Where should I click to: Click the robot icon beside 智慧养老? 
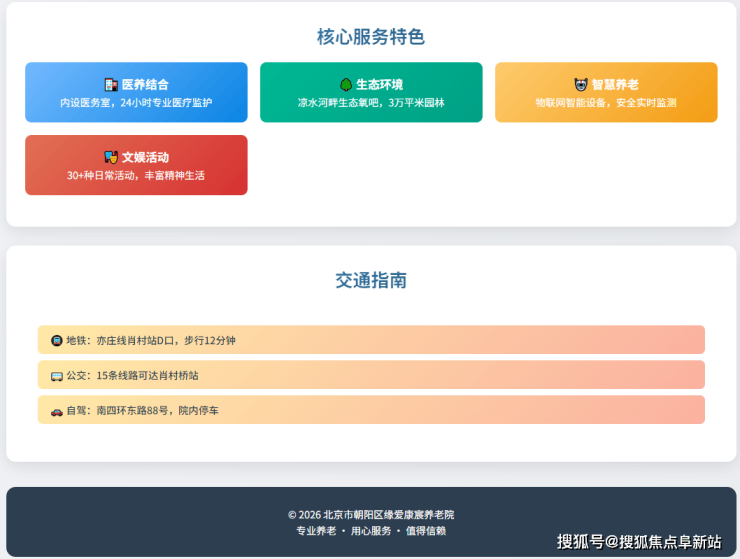pos(581,85)
